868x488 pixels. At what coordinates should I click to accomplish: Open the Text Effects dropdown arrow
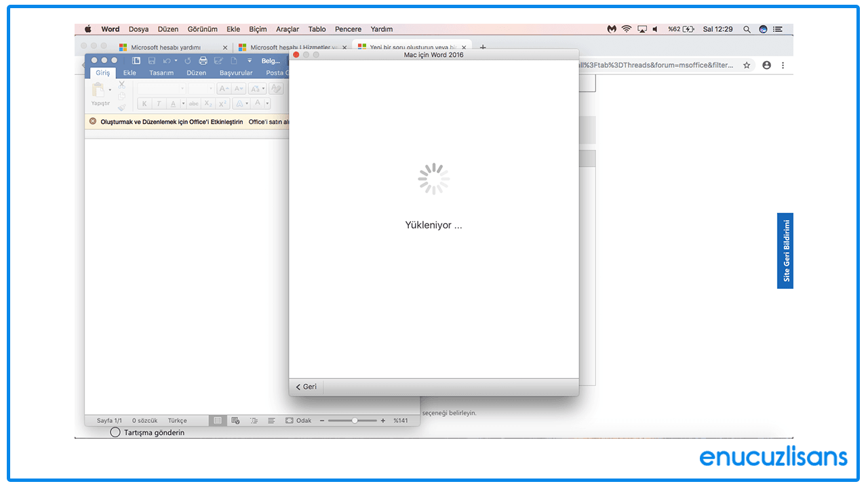click(247, 104)
